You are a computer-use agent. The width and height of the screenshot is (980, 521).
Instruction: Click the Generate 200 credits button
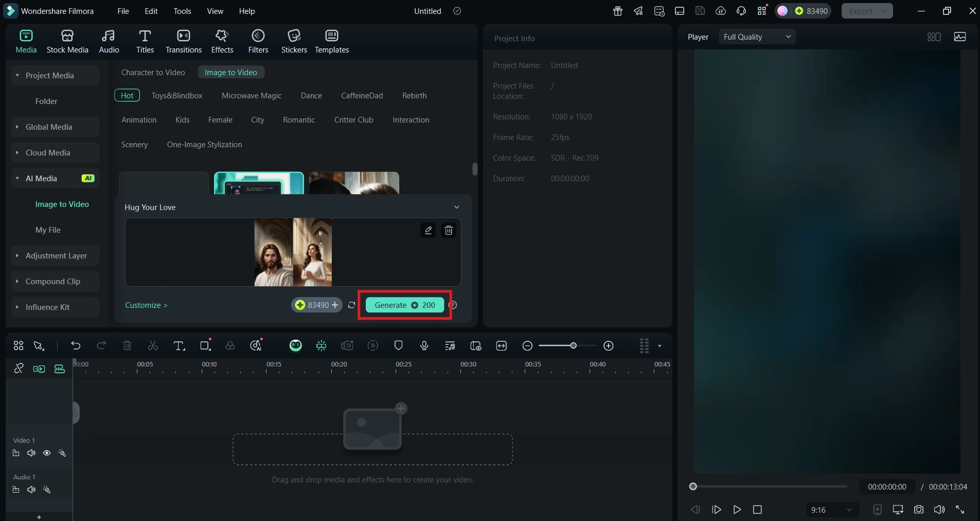405,305
